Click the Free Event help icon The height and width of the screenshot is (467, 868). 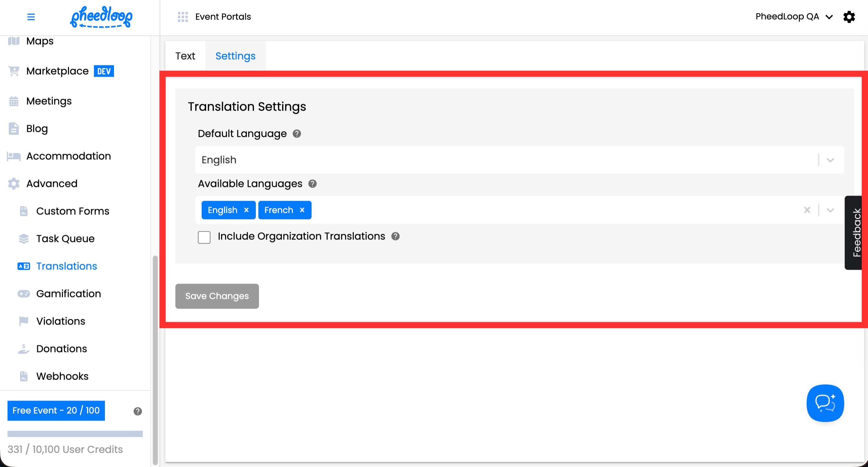coord(137,411)
